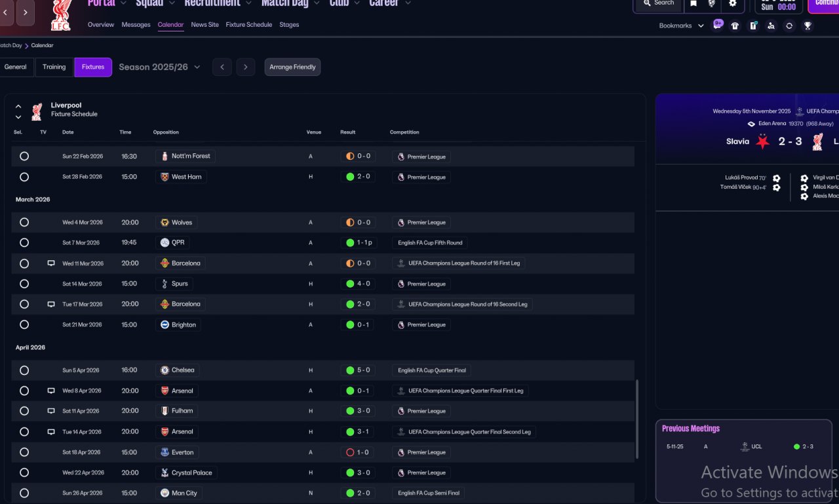
Task: Click the circular refresh arrows shortcut icon
Action: [x=789, y=26]
